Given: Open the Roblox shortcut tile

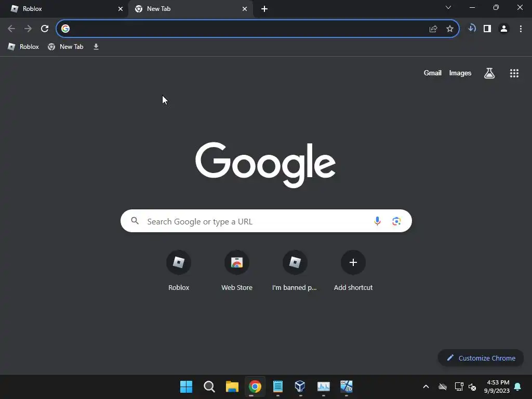Looking at the screenshot, I should 179,271.
